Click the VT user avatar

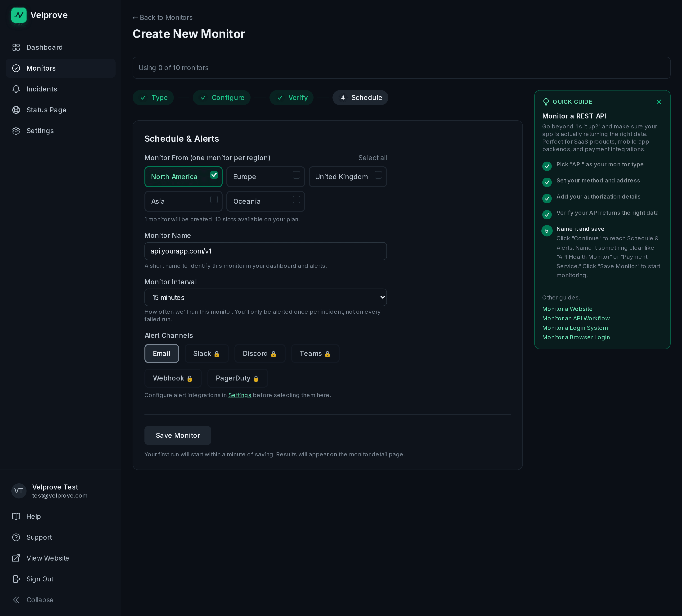point(19,491)
